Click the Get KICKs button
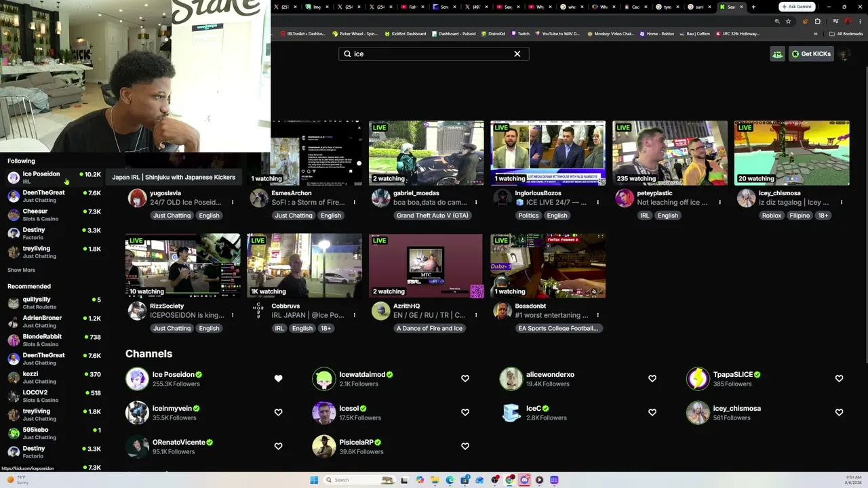The height and width of the screenshot is (488, 868). click(812, 54)
